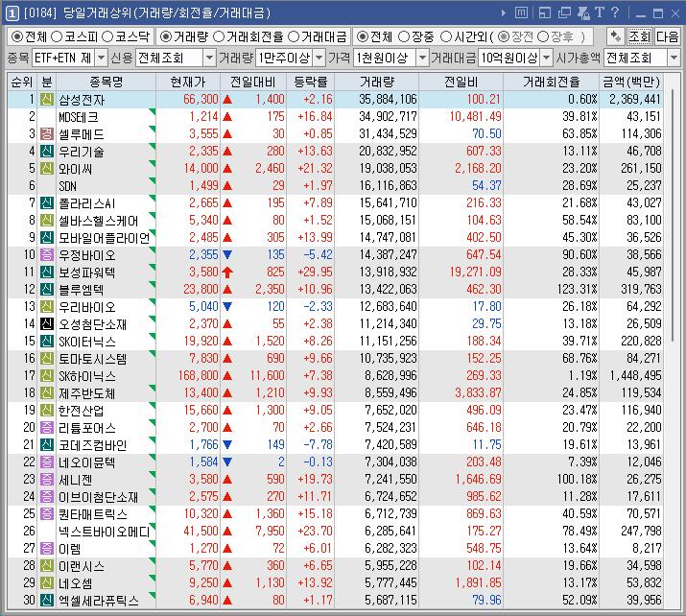Click the 순위 column header
The width and height of the screenshot is (686, 616).
pyautogui.click(x=22, y=82)
